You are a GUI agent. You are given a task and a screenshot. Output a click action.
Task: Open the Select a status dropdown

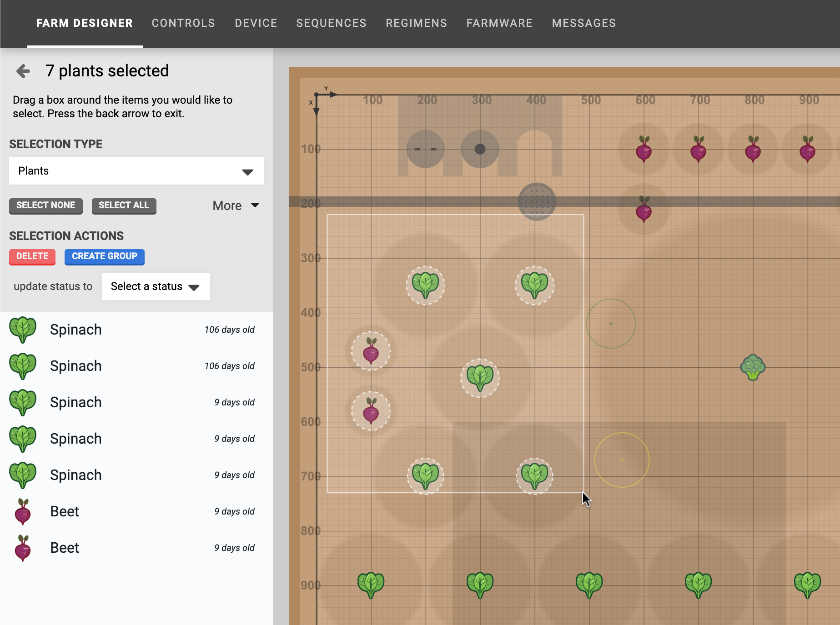[156, 286]
